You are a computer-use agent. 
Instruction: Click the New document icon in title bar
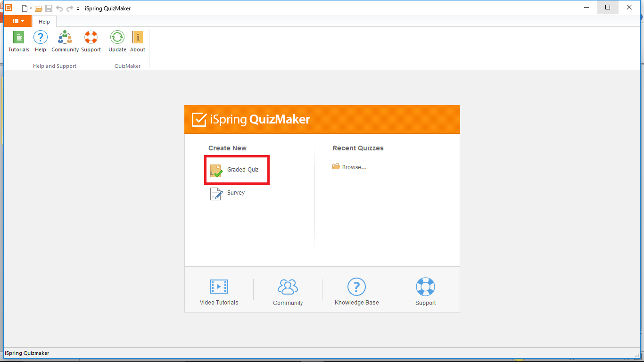click(25, 8)
